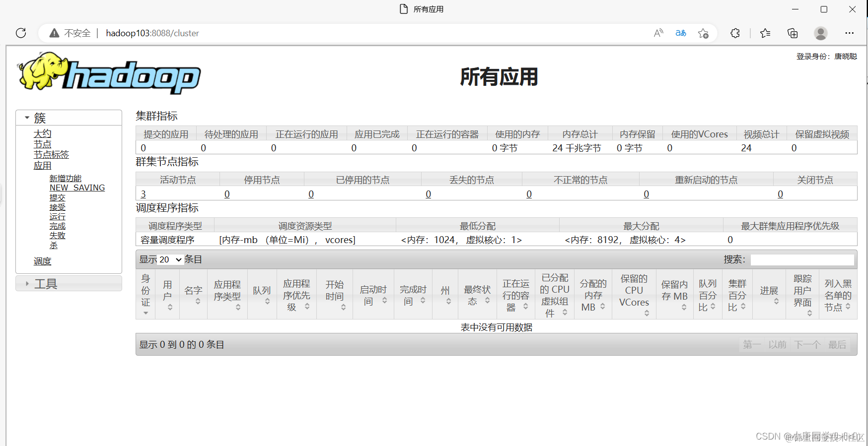Filter applications by 运行 state
Screen dimensions: 868x446
point(57,216)
